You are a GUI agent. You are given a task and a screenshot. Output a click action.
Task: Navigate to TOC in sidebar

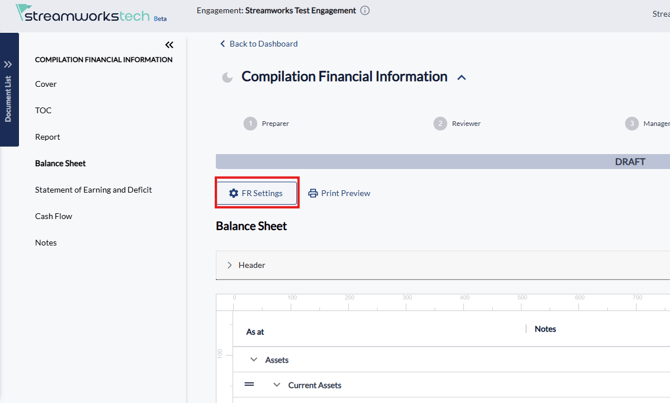43,110
